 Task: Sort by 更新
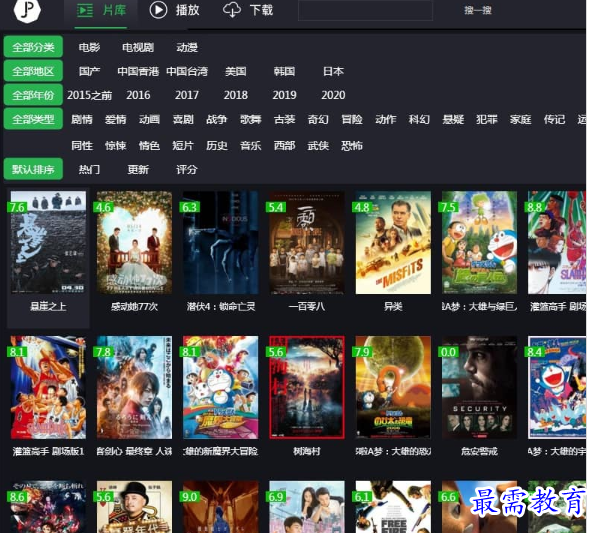click(138, 169)
